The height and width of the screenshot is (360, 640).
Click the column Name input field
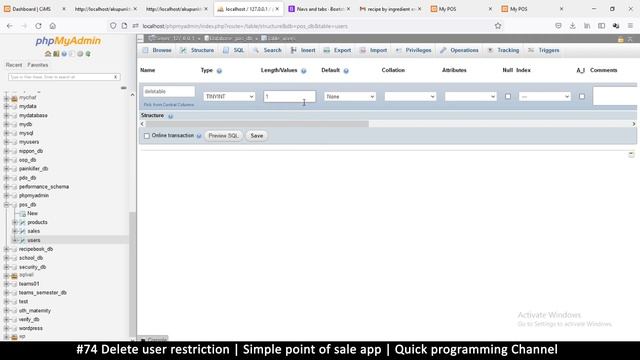click(169, 91)
